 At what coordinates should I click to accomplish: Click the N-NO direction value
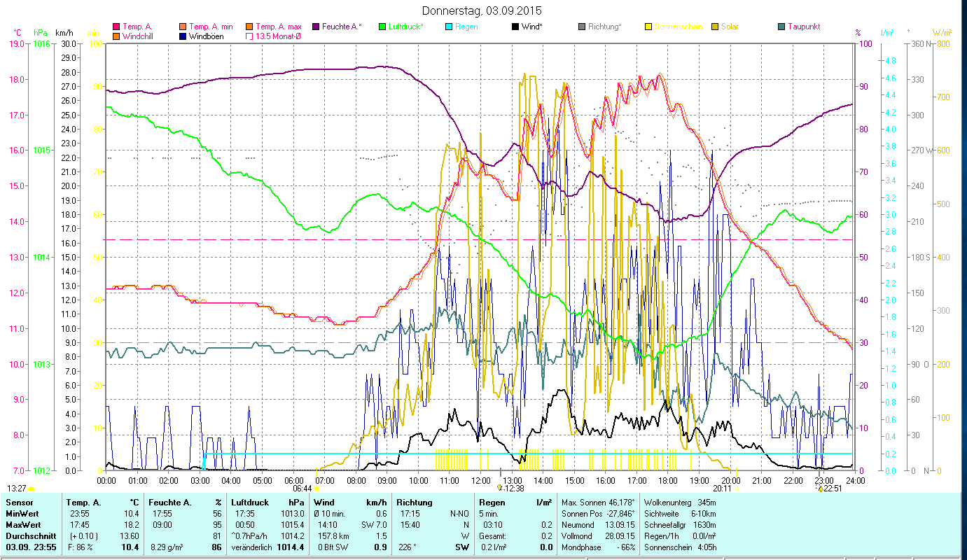pyautogui.click(x=459, y=513)
